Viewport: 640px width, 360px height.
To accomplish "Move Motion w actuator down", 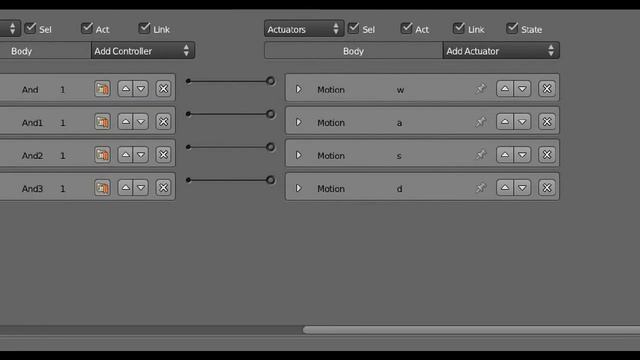I will (x=522, y=89).
